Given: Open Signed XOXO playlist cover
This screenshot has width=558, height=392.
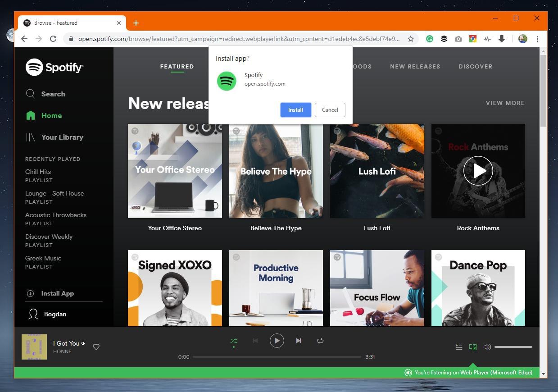Looking at the screenshot, I should pyautogui.click(x=175, y=288).
